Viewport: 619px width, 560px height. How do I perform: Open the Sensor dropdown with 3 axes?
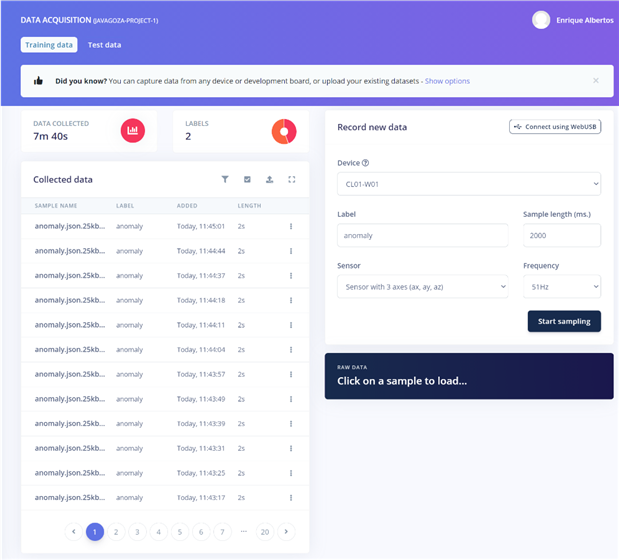[422, 287]
